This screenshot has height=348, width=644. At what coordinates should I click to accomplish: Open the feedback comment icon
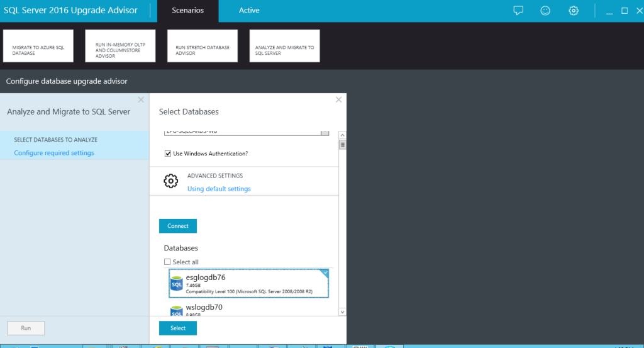(x=518, y=11)
